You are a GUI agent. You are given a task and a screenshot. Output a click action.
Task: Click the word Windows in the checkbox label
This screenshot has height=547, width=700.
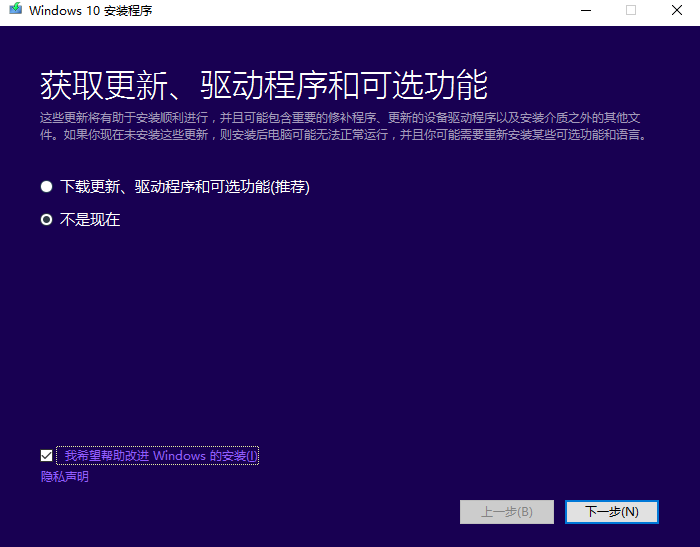179,456
